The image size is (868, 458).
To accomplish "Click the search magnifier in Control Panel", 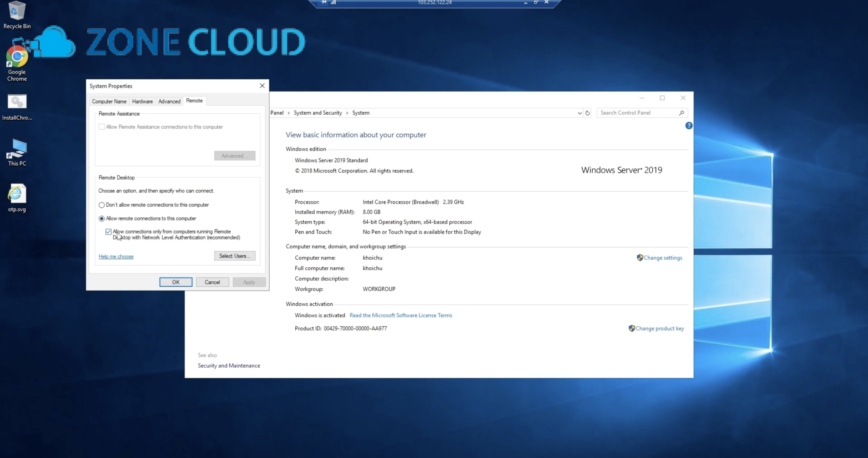I will (682, 113).
